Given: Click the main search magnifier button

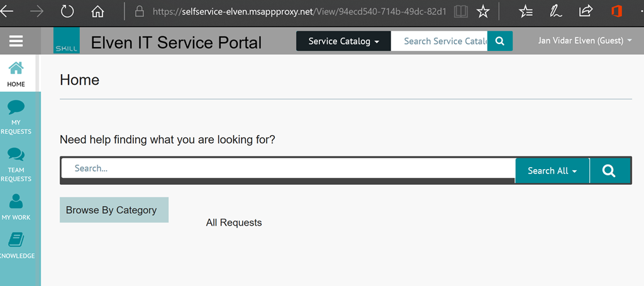Looking at the screenshot, I should pos(610,171).
